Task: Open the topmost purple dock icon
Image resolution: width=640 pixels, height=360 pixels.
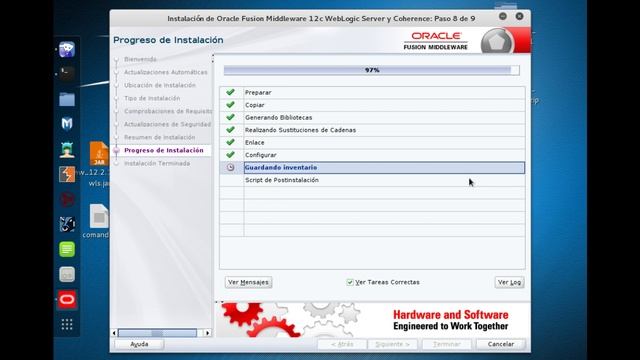Action: click(x=67, y=49)
